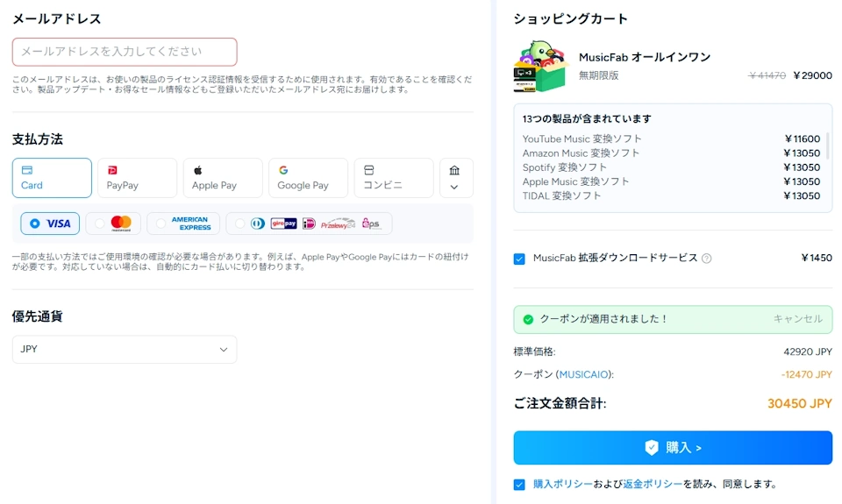This screenshot has width=842, height=504.
Task: Click the American Express logo
Action: click(191, 224)
